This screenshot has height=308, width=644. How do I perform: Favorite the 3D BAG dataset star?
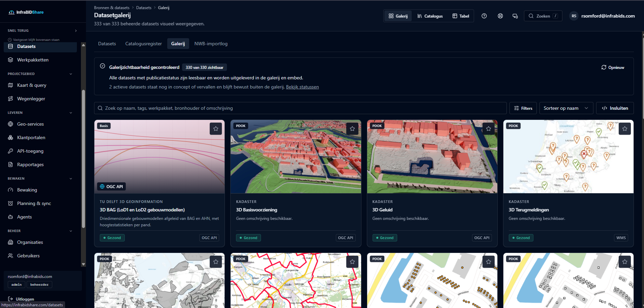click(216, 129)
